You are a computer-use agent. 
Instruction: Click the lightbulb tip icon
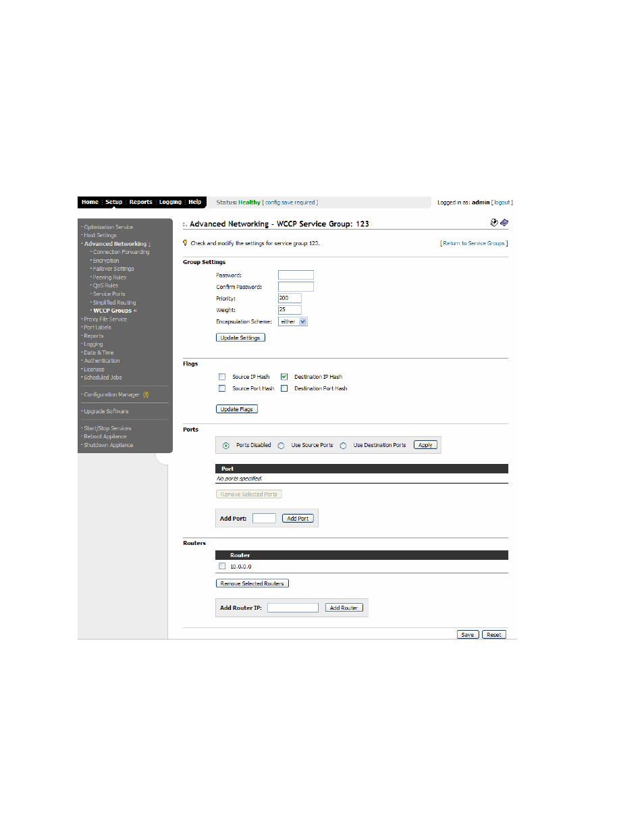coord(185,243)
